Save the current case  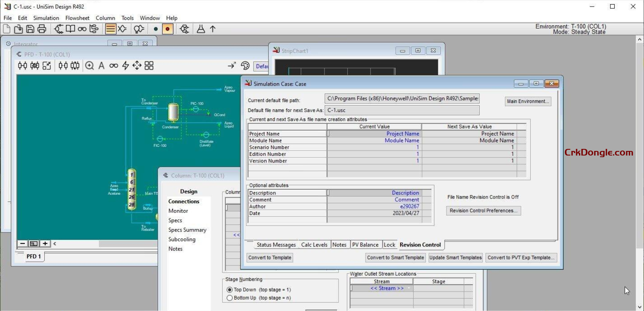point(29,29)
